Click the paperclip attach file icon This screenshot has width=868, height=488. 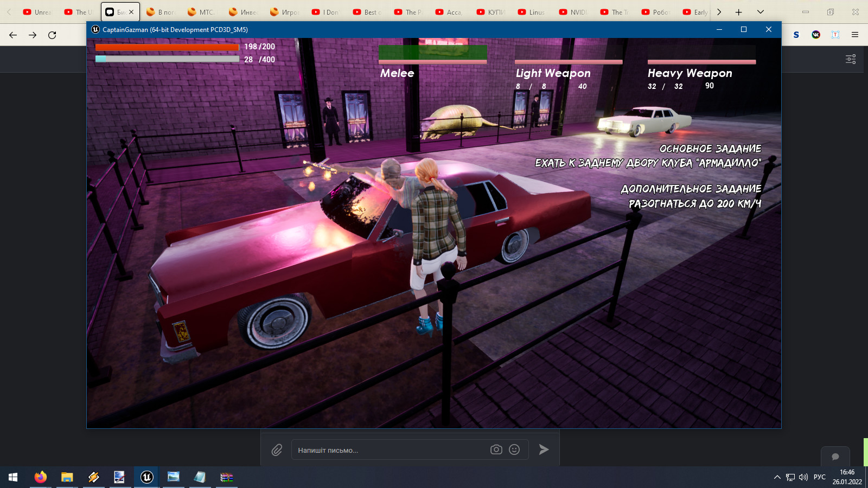(x=277, y=450)
